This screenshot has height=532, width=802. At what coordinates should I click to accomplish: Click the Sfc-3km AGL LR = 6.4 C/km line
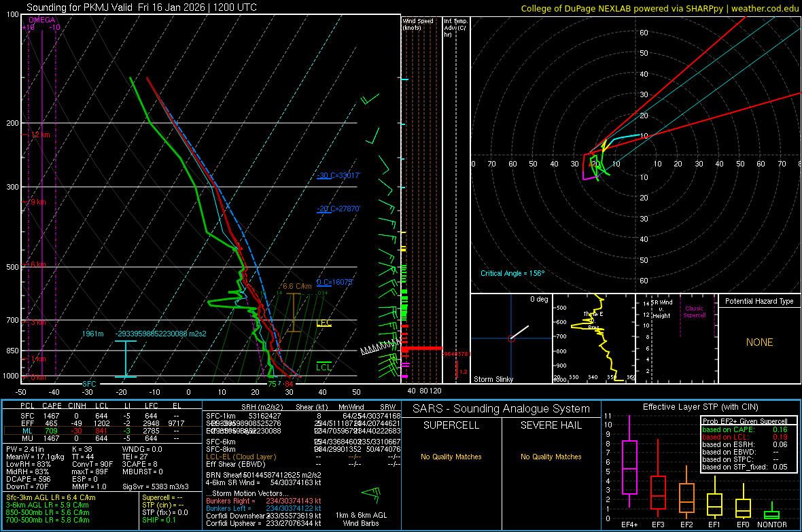[x=51, y=497]
